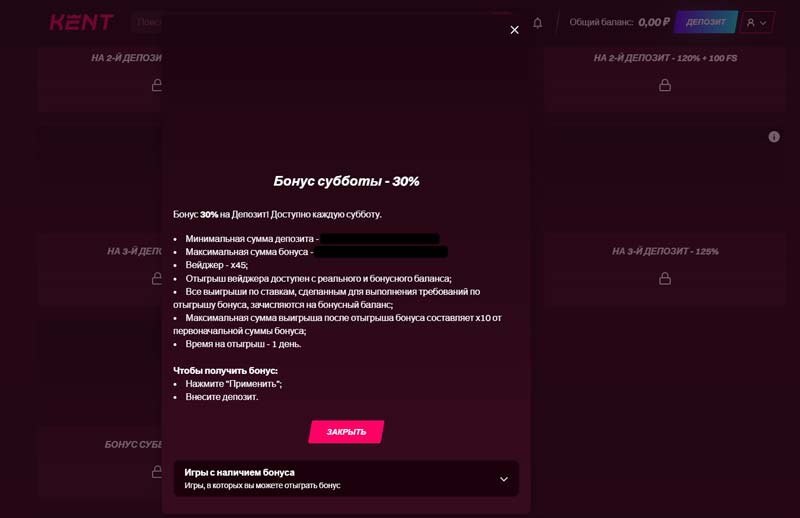This screenshot has width=800, height=518.
Task: Close the bonus popup with X icon
Action: 514,30
